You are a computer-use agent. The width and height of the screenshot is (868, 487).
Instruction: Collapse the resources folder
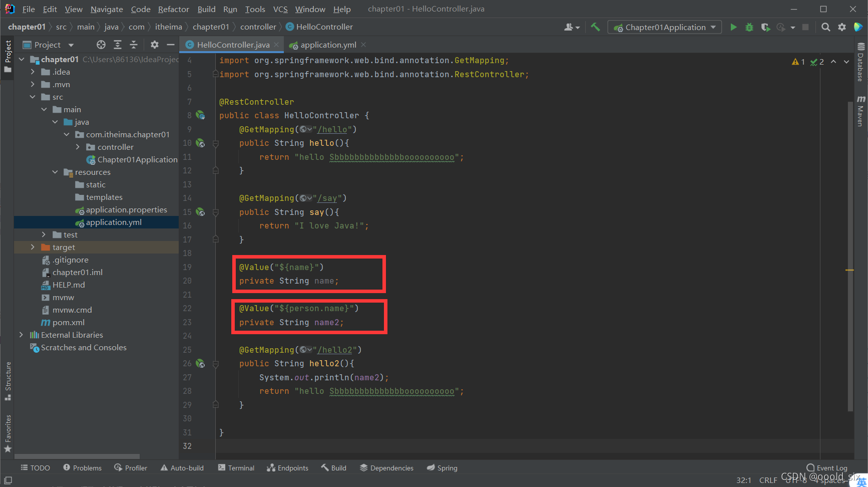point(55,172)
